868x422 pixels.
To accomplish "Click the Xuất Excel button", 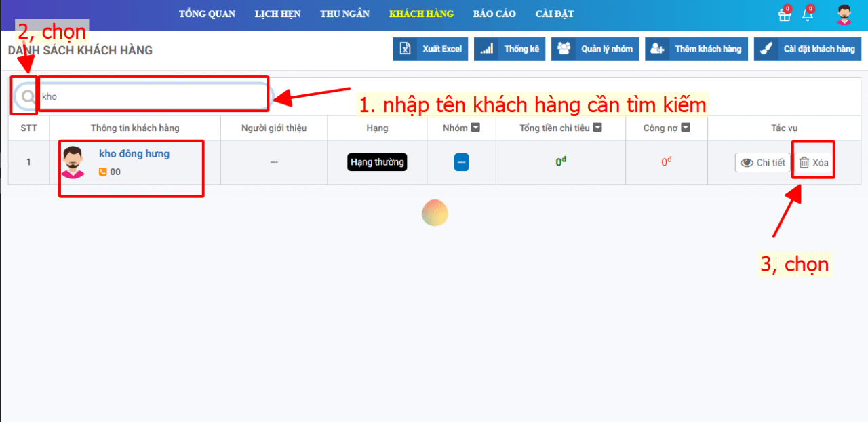I will [430, 49].
